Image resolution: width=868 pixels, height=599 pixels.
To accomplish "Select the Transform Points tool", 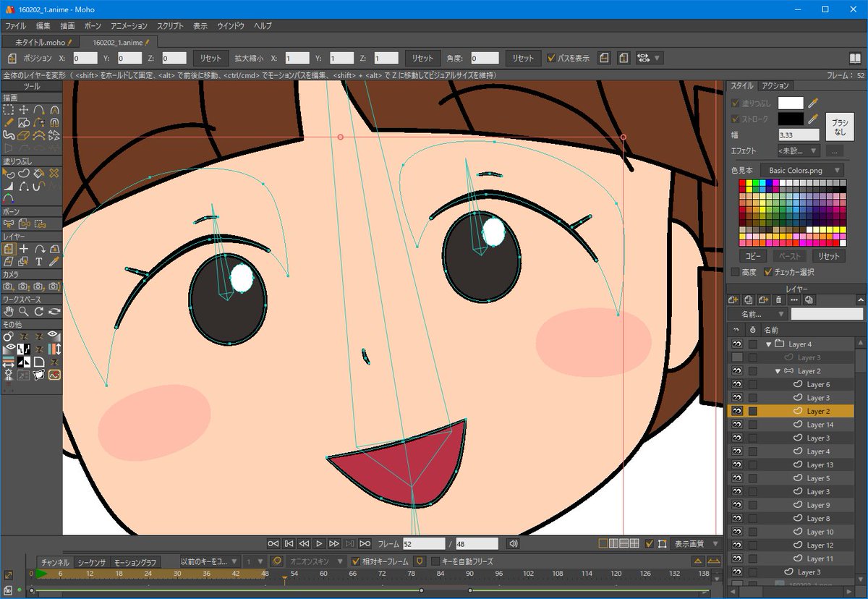I will [x=24, y=109].
